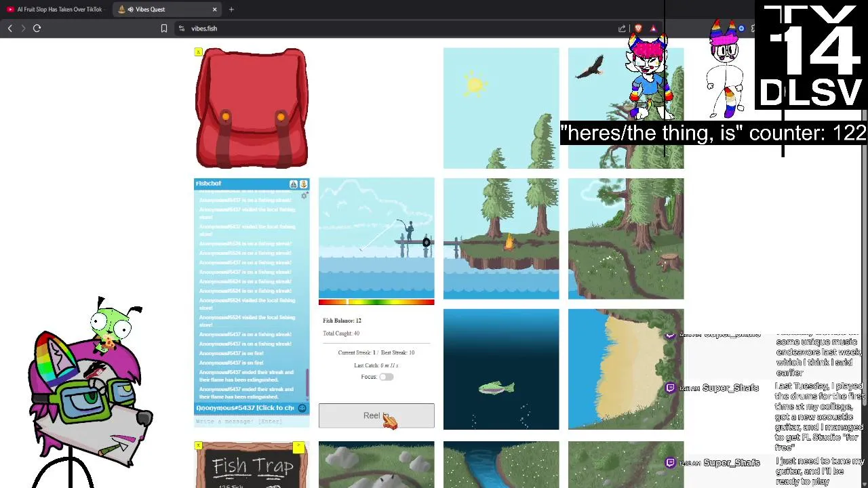Open the emoji picker in Fishchat

click(x=302, y=408)
